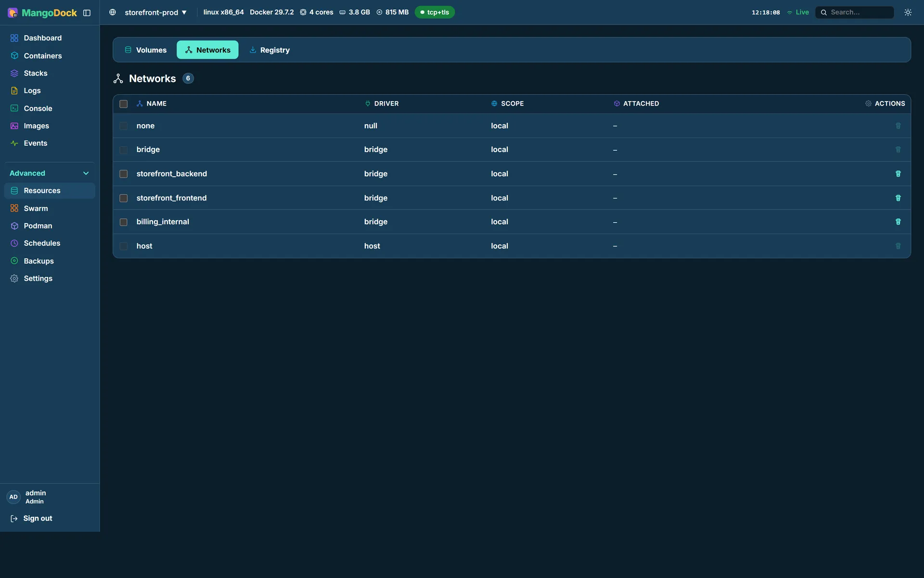Click the Backups sidebar icon

coord(14,261)
